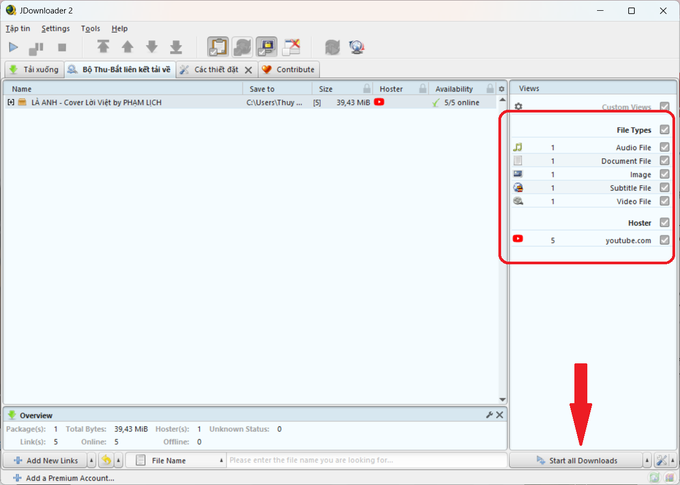
Task: Sort by the Name column header
Action: (x=123, y=89)
